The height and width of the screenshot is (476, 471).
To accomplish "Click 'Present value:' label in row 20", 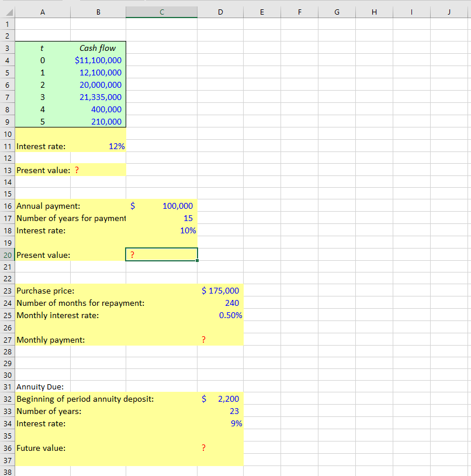I will point(43,255).
